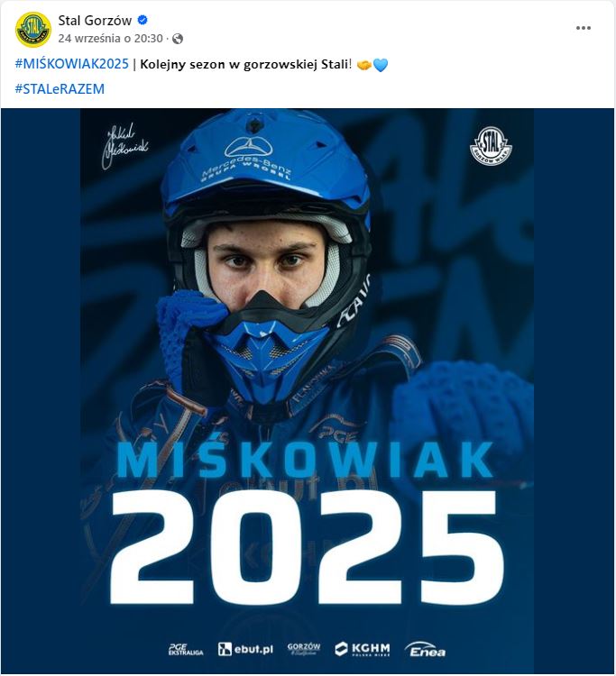Open the #MIŚKOWIAK2025 hashtag
The image size is (616, 676).
(x=72, y=65)
